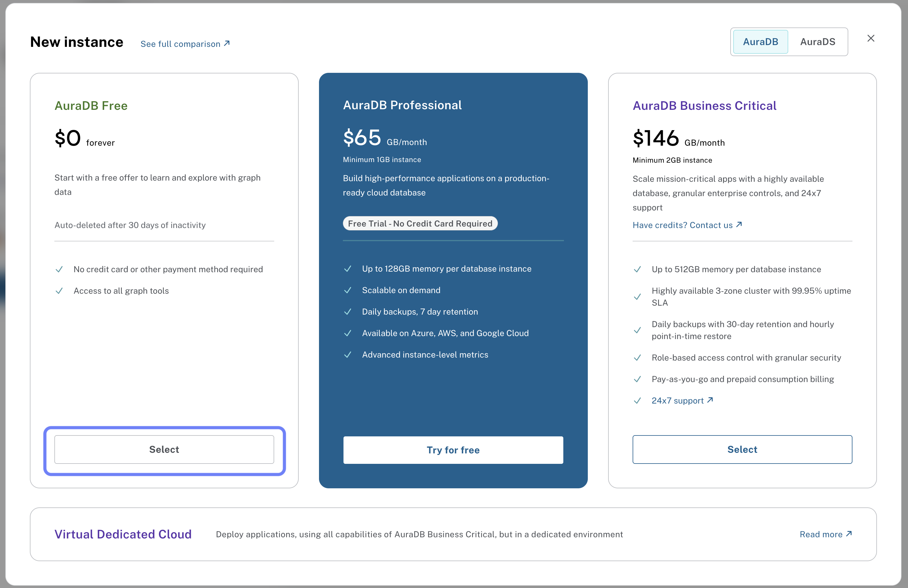Viewport: 908px width, 588px height.
Task: Switch to the AuraDS tab
Action: click(817, 41)
